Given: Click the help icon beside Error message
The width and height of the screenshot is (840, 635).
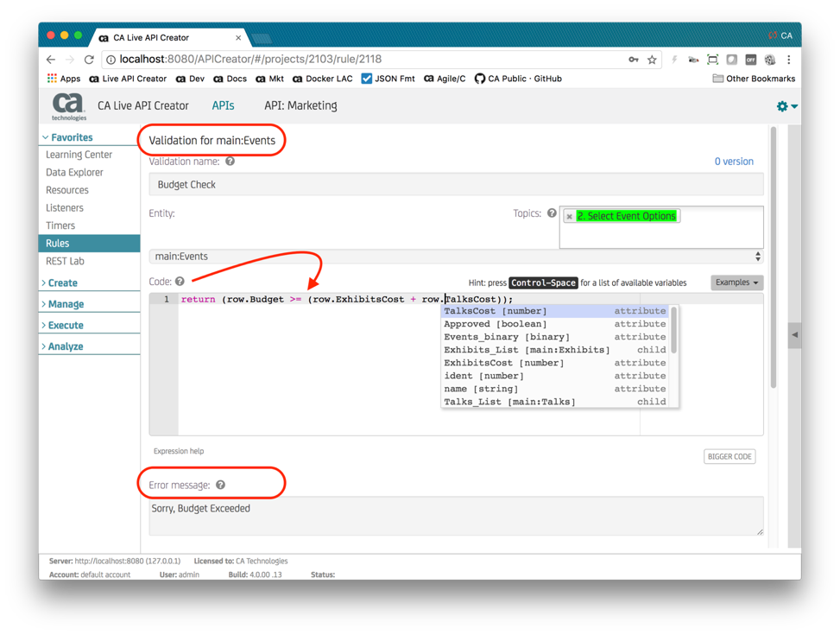Looking at the screenshot, I should (x=221, y=485).
